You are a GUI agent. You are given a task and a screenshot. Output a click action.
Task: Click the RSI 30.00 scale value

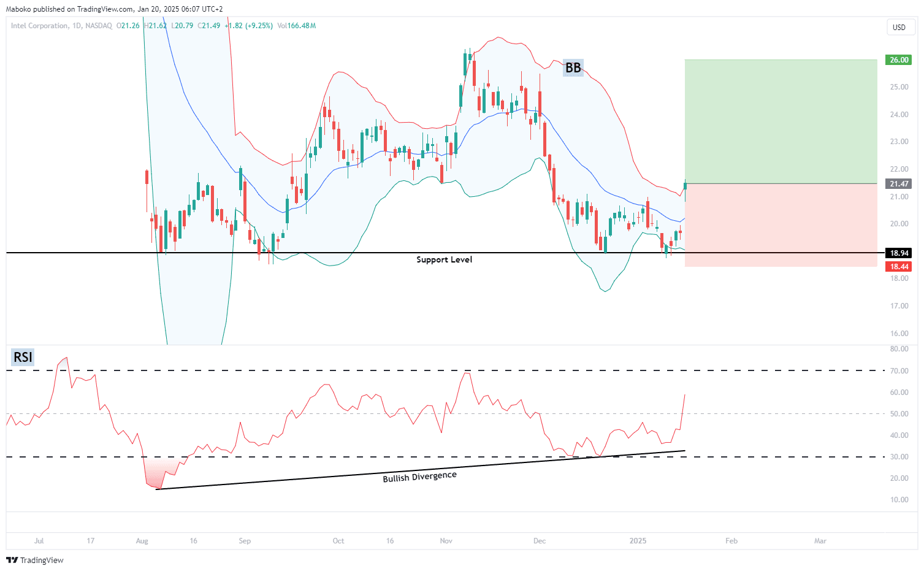tap(899, 457)
